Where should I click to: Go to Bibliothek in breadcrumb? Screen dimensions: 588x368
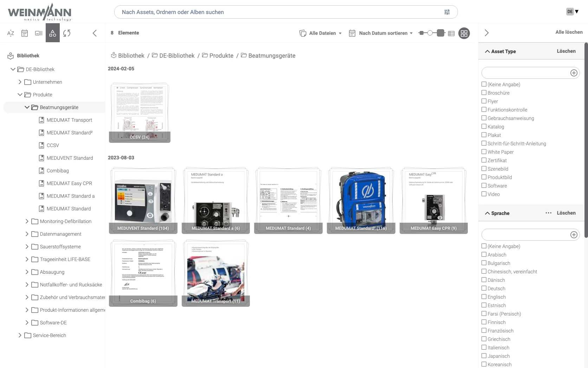point(131,56)
